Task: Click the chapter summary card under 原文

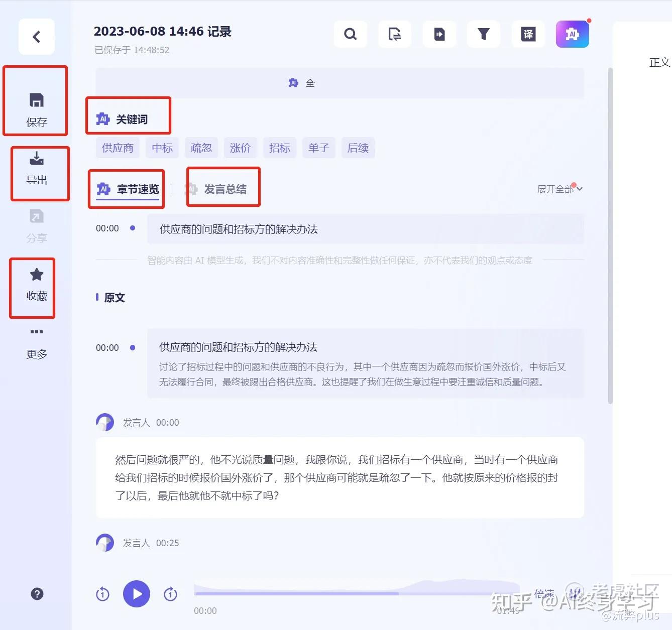Action: [366, 363]
